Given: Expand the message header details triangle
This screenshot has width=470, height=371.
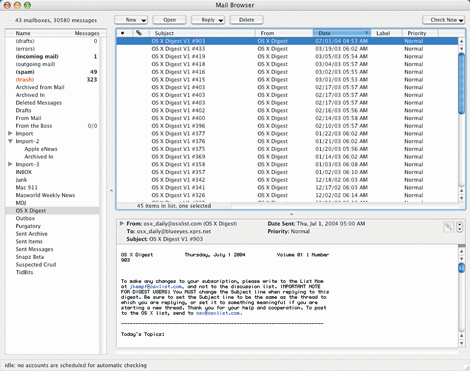Looking at the screenshot, I should [x=122, y=223].
